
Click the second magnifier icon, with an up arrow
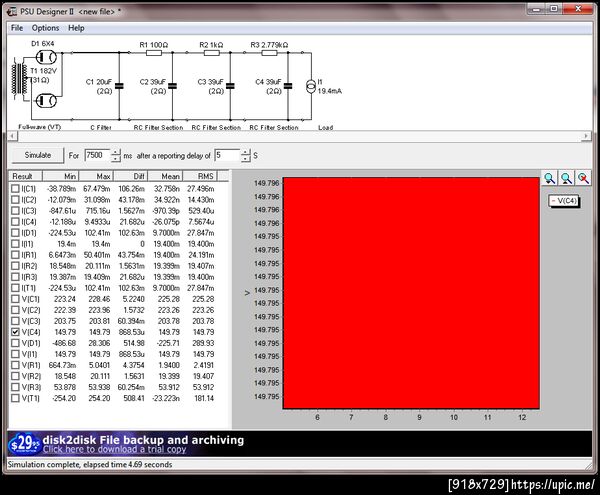[566, 178]
